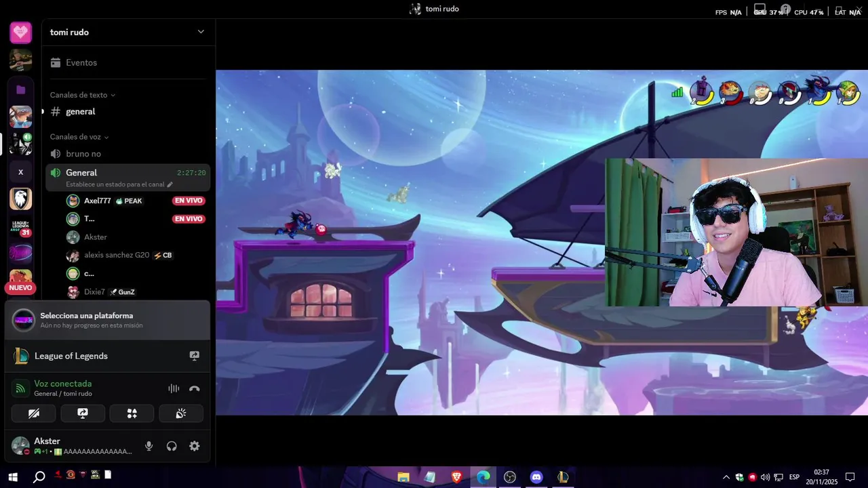This screenshot has width=868, height=488.
Task: Open Voz conectada connection details
Action: [x=63, y=384]
